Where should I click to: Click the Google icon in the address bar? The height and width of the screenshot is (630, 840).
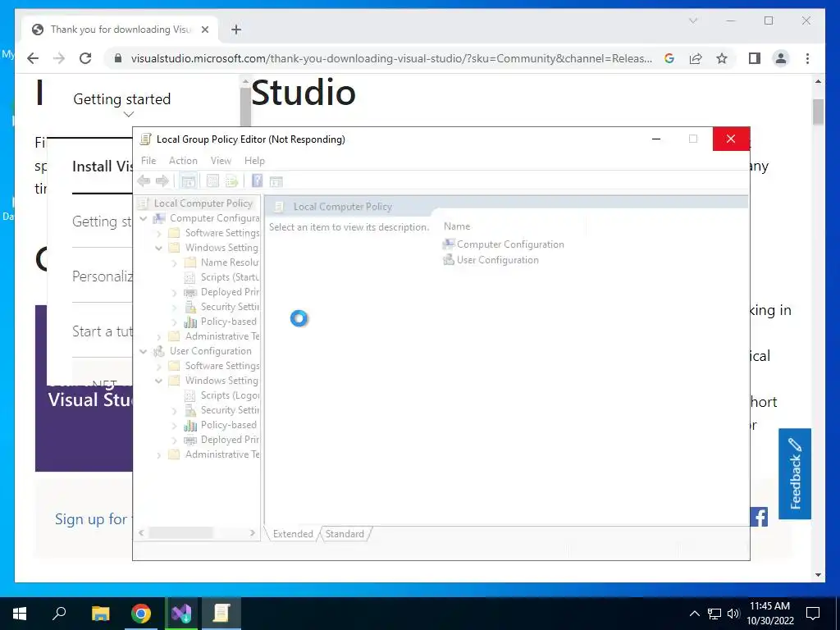(x=669, y=58)
